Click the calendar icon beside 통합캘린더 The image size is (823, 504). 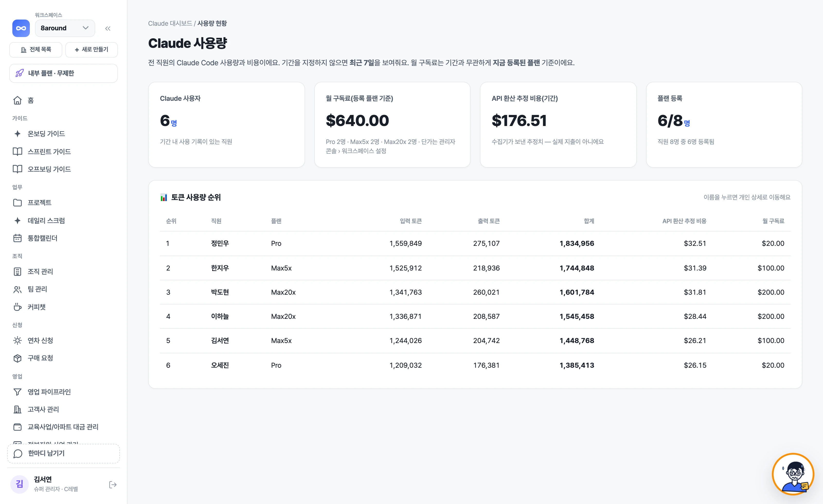(17, 238)
